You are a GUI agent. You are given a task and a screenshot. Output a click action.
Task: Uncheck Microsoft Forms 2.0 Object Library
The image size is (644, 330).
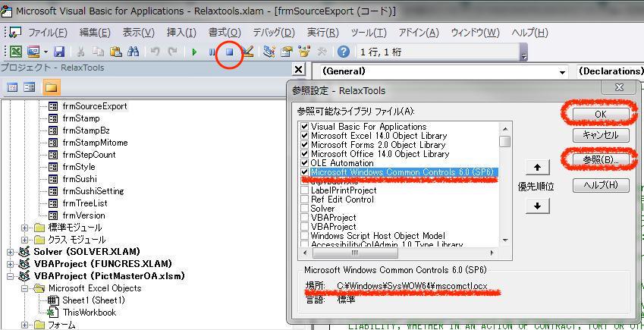click(x=304, y=145)
